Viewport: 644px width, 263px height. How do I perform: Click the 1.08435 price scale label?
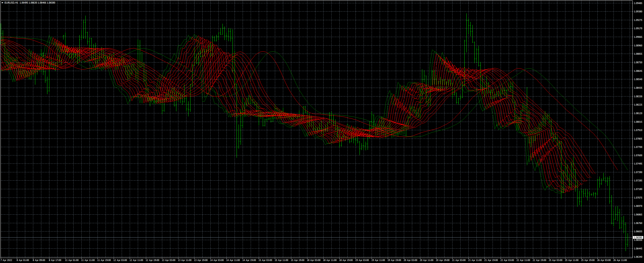click(x=638, y=88)
